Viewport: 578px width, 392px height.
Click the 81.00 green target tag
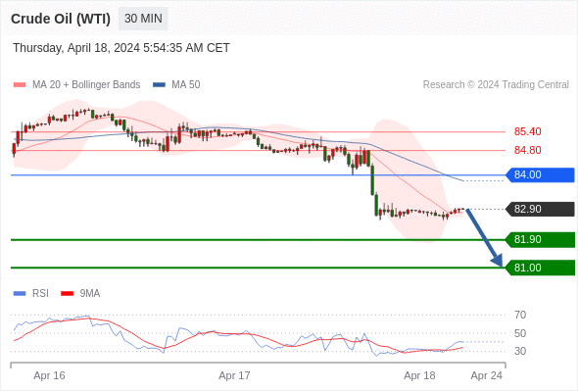tap(540, 268)
